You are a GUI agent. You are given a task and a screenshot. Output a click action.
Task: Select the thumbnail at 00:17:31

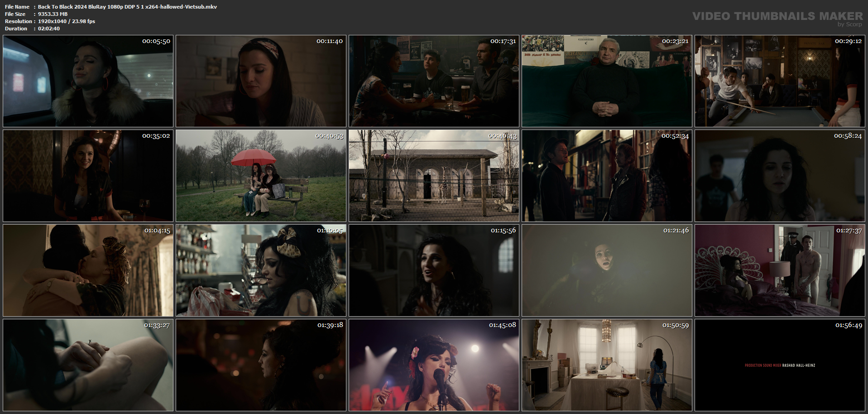coord(434,81)
